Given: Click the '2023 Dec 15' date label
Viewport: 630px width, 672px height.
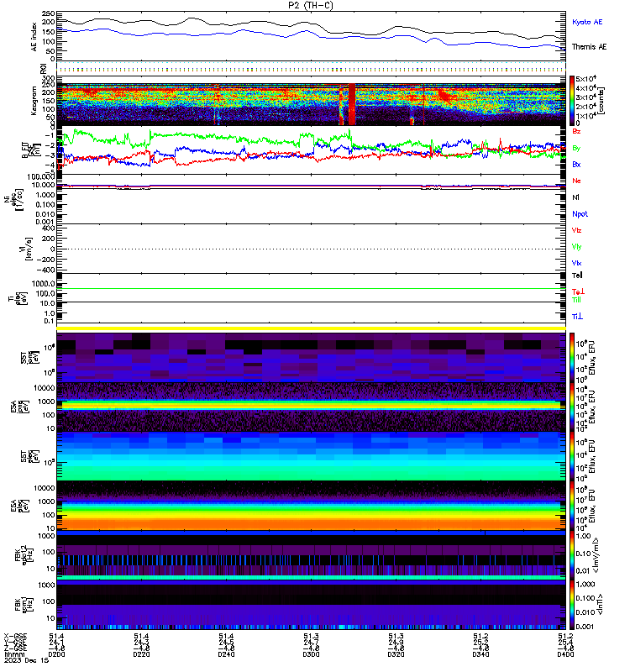Looking at the screenshot, I should (x=27, y=660).
